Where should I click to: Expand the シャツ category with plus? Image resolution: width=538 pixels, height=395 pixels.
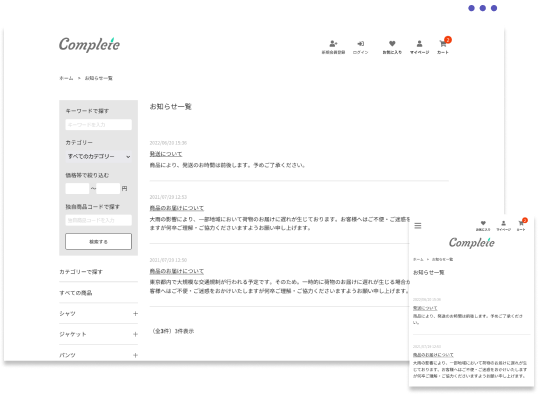135,313
